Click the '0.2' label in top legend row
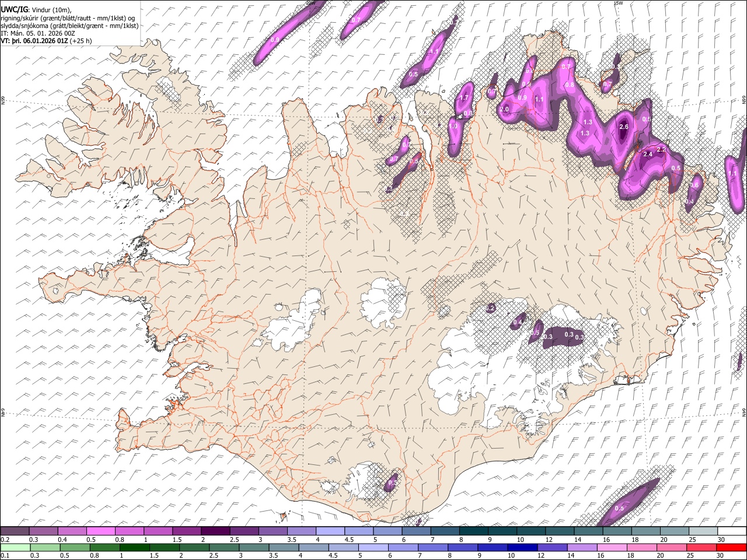The width and height of the screenshot is (747, 560). click(4, 539)
